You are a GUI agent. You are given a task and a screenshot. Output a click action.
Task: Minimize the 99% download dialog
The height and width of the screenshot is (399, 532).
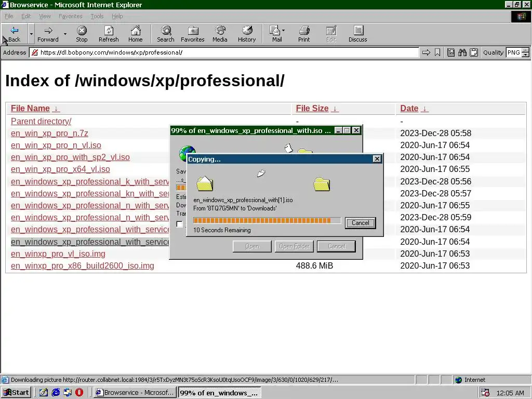[338, 130]
